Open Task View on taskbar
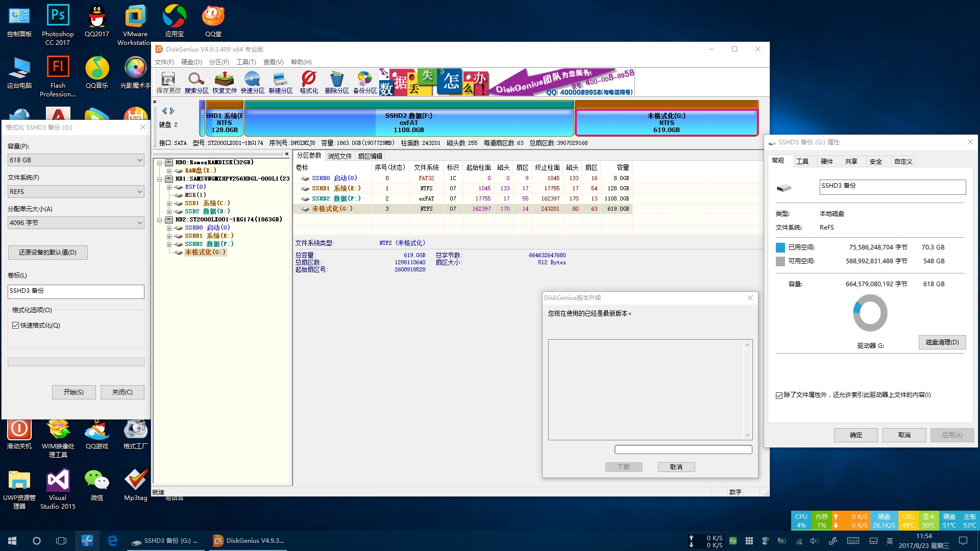 click(61, 541)
